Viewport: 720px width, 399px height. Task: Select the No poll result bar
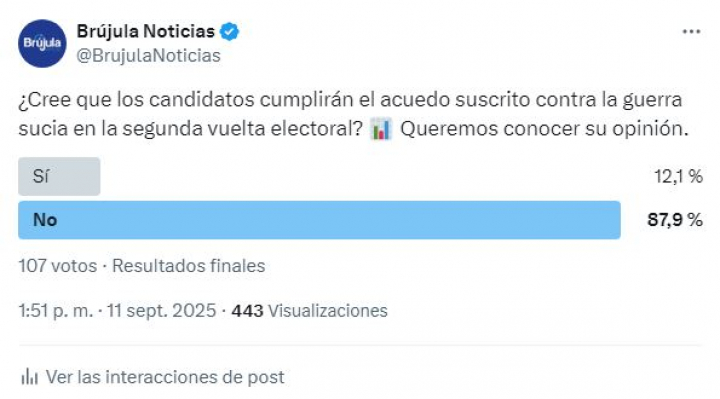point(319,220)
